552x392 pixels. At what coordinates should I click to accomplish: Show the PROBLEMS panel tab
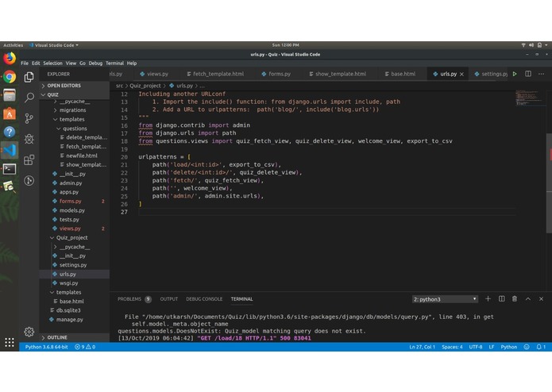click(134, 299)
